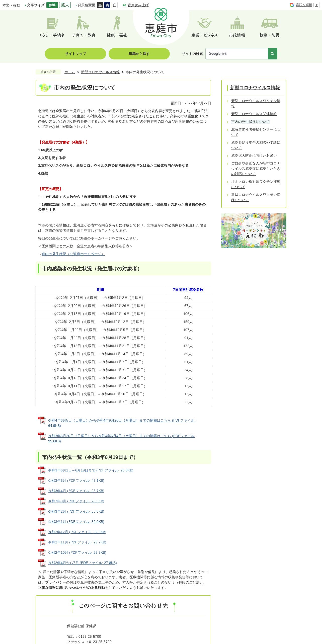The image size is (322, 644).
Task: Click PDF icon beside 令和2年4月から7月
Action: (x=42, y=563)
